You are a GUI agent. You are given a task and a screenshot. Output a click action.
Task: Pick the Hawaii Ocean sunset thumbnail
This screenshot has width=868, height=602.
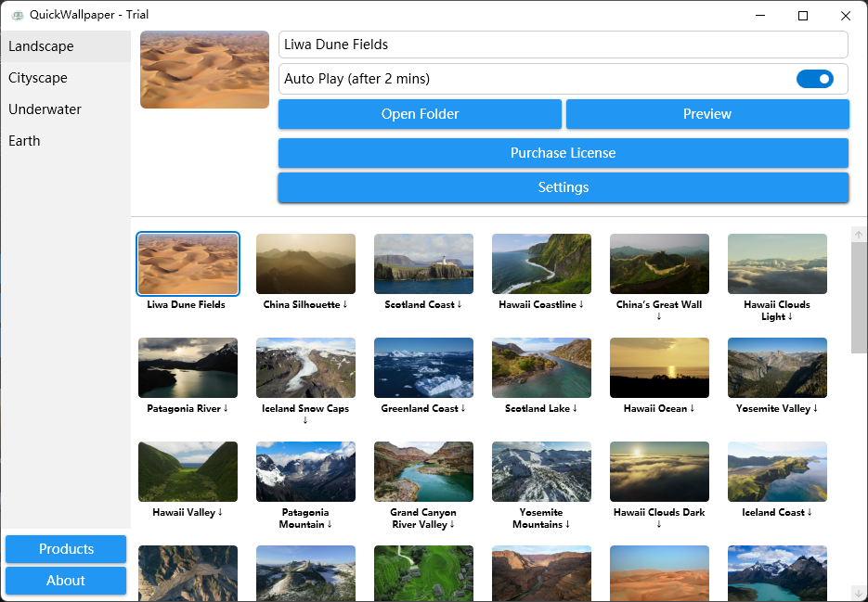659,368
